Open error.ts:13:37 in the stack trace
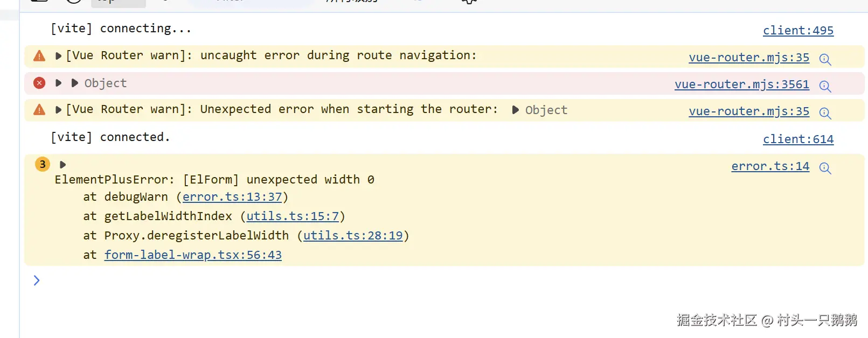This screenshot has height=338, width=868. point(232,197)
